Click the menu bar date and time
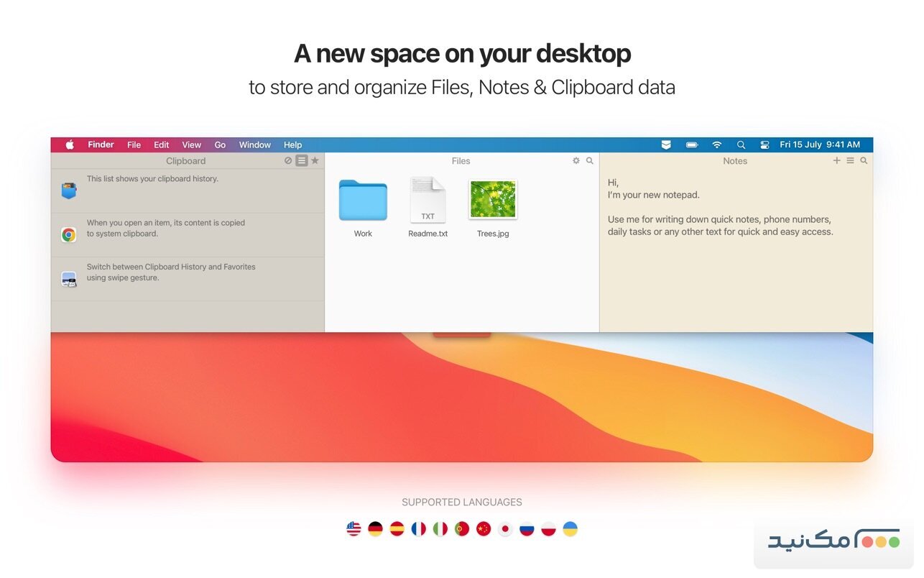 point(819,144)
